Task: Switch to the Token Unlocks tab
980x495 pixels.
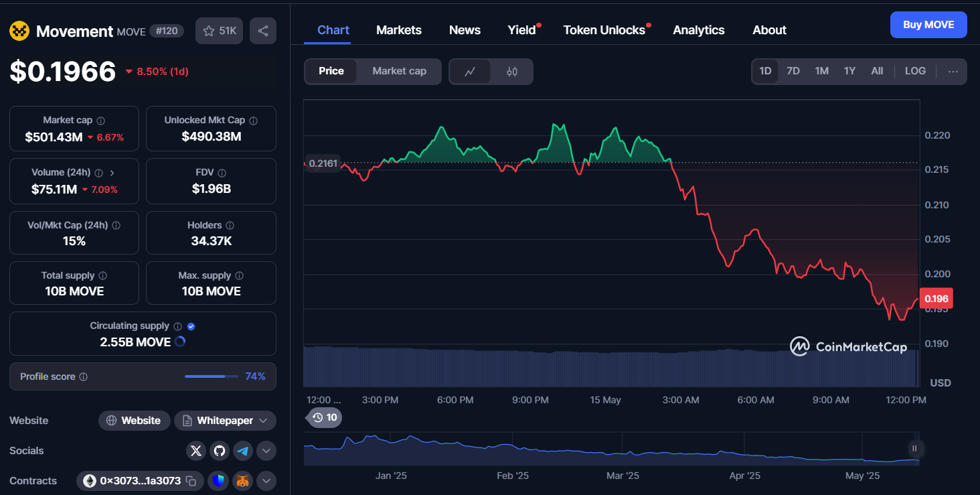Action: (x=604, y=30)
